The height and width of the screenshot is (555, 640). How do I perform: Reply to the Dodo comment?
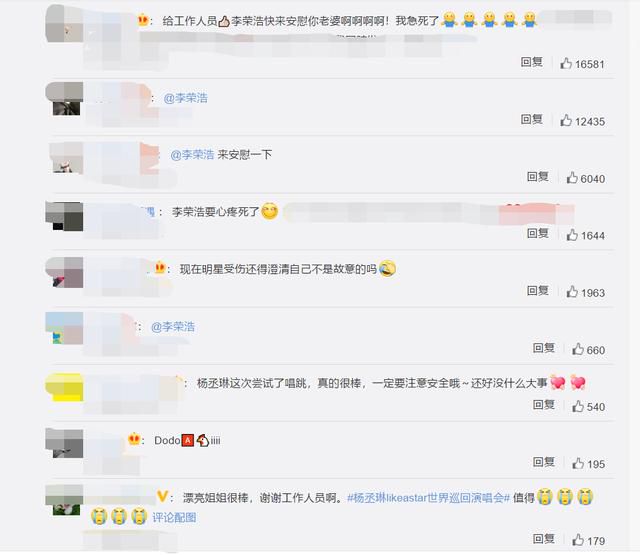pyautogui.click(x=543, y=462)
